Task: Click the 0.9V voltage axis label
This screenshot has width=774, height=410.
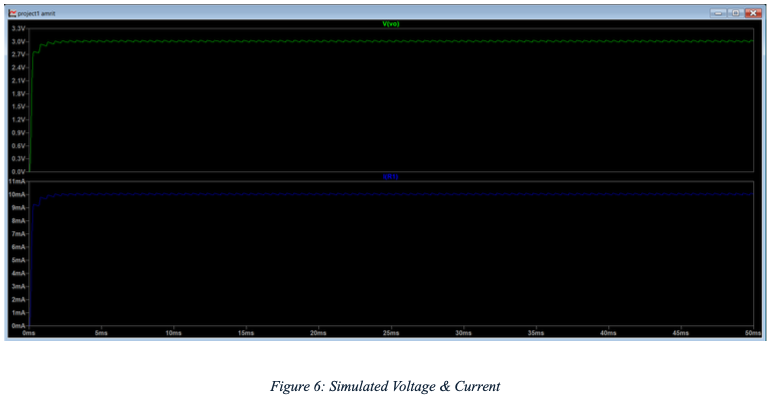Action: pyautogui.click(x=18, y=133)
